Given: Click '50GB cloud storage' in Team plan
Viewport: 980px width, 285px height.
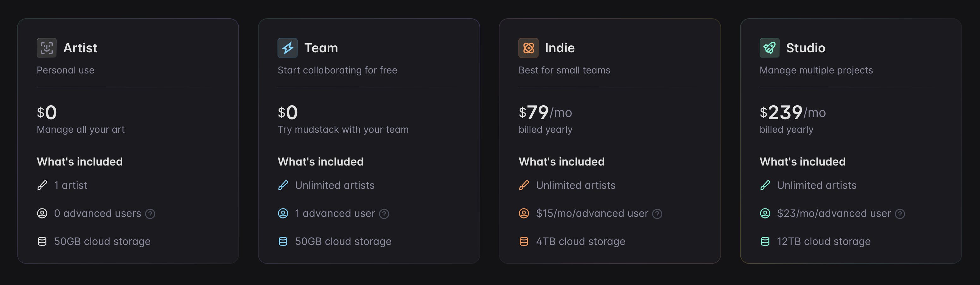Looking at the screenshot, I should point(343,241).
